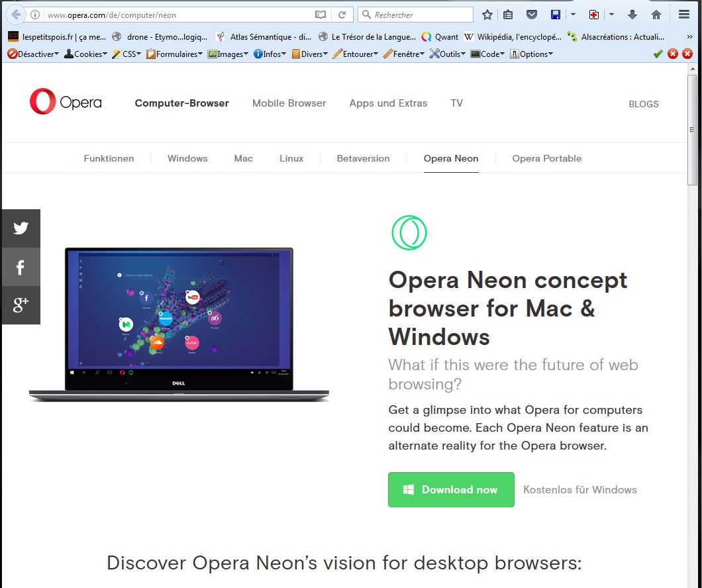Switch to Opera Portable tab
Viewport: 702px width, 588px height.
pyautogui.click(x=547, y=158)
